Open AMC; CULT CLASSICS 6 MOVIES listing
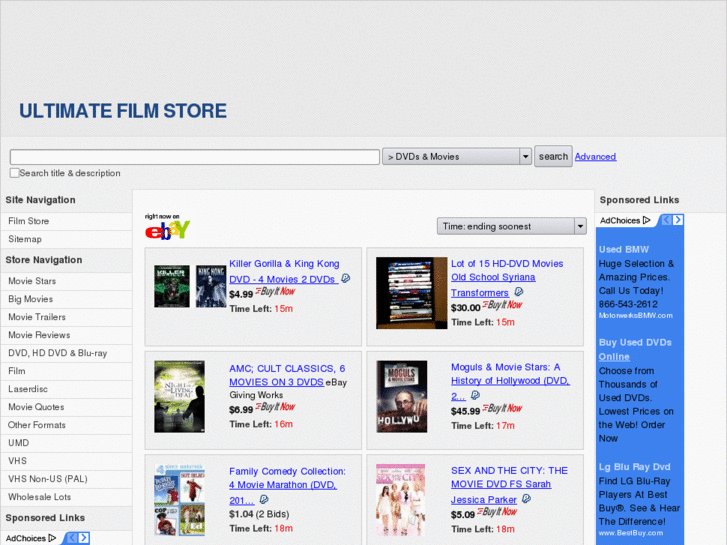Screen dimensions: 727x545 pyautogui.click(x=287, y=375)
